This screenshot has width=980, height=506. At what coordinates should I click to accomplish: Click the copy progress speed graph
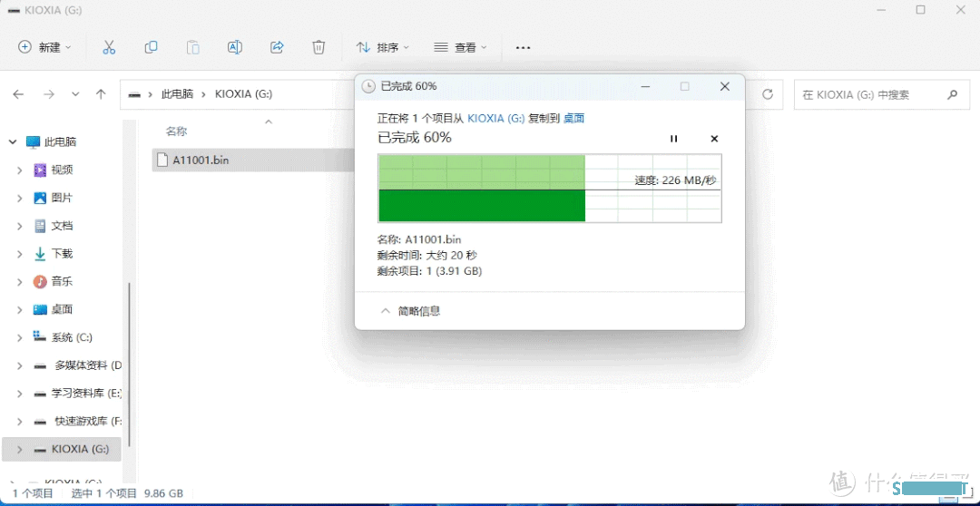click(550, 188)
